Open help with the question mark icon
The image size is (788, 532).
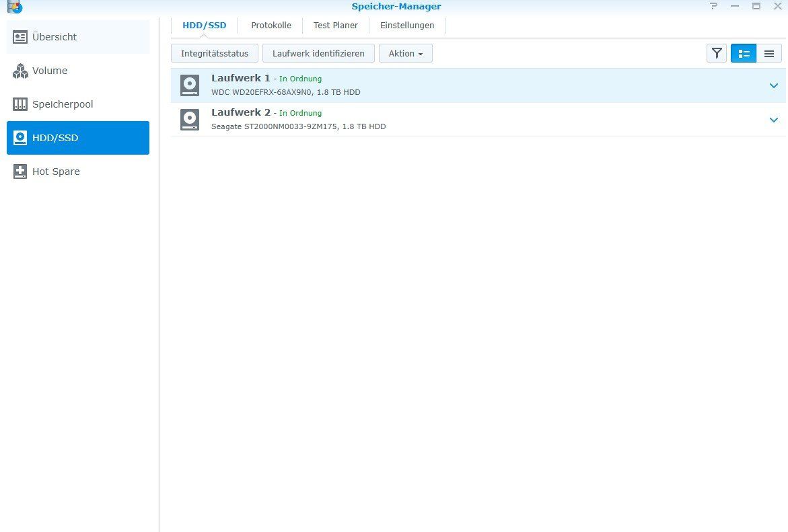click(713, 7)
